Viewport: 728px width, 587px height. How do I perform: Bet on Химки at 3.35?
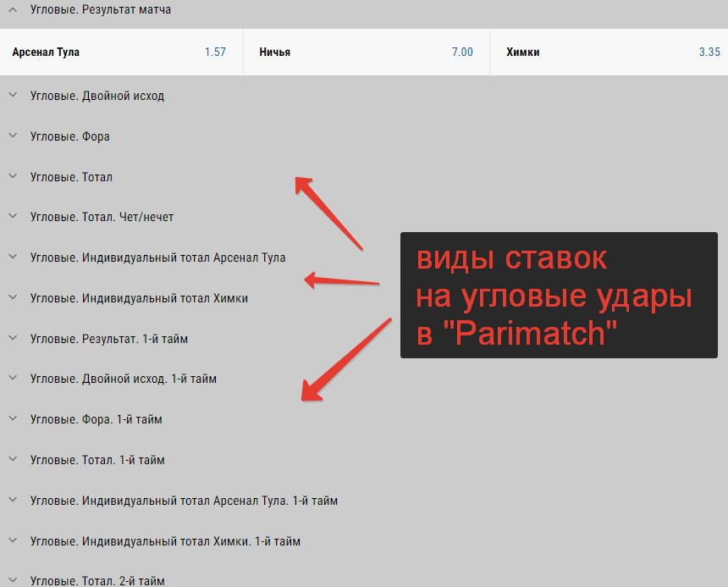[609, 52]
